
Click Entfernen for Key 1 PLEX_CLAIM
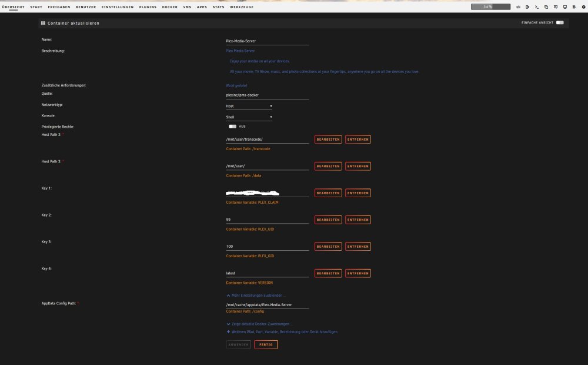[x=358, y=193]
